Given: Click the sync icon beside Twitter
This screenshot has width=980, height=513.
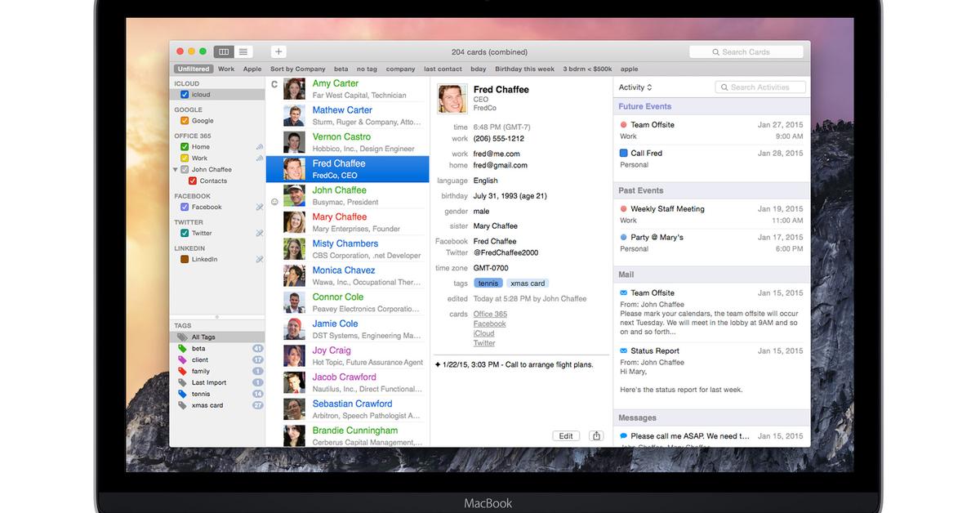Looking at the screenshot, I should point(260,234).
